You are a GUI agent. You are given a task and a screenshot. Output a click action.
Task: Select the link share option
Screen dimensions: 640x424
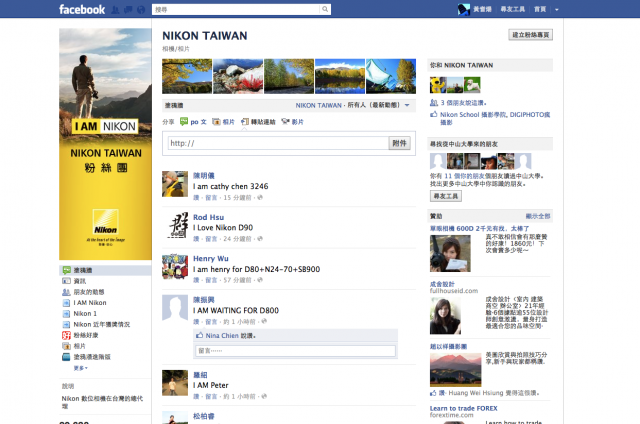[x=258, y=122]
